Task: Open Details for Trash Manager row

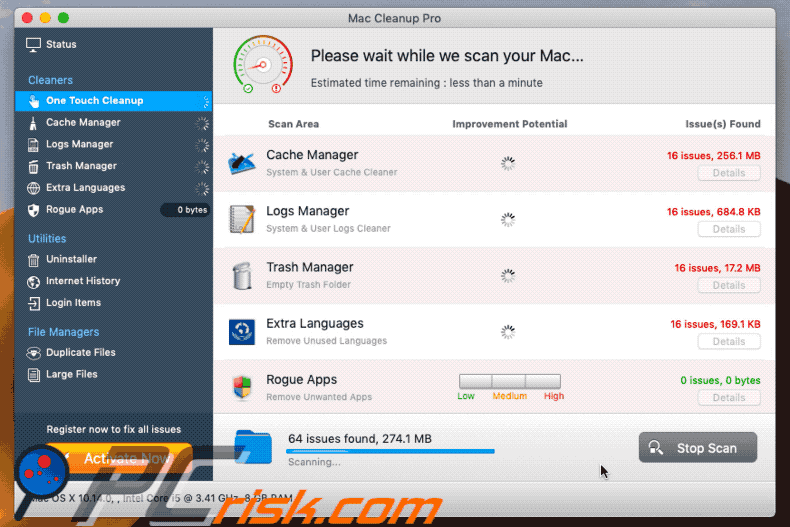Action: [x=729, y=285]
